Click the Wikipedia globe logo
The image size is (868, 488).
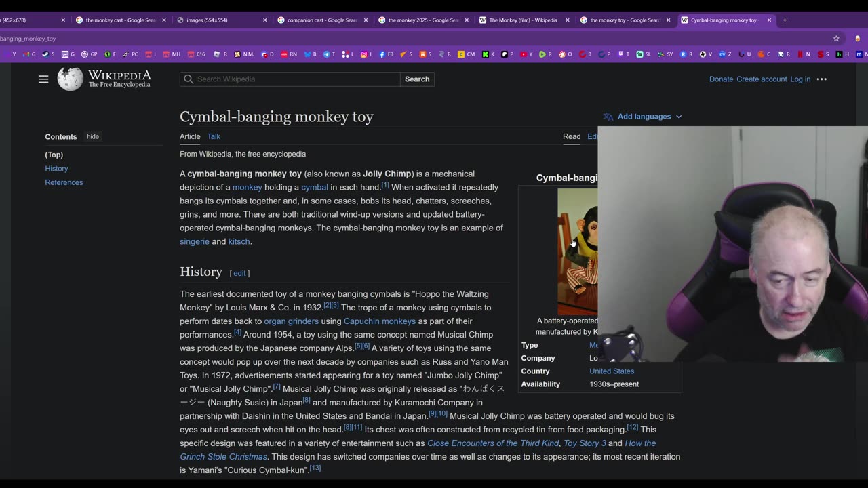(70, 79)
